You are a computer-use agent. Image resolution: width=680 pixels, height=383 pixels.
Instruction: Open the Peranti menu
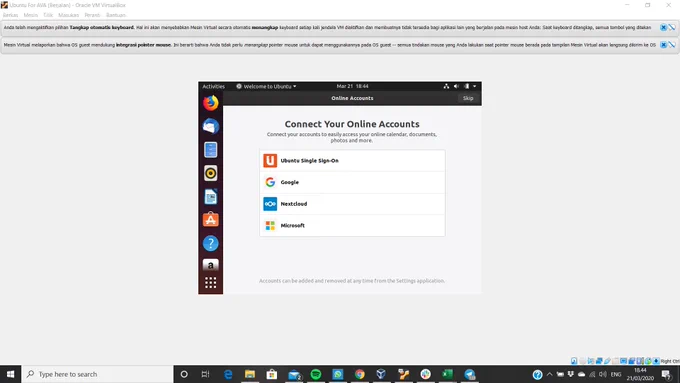pos(92,15)
